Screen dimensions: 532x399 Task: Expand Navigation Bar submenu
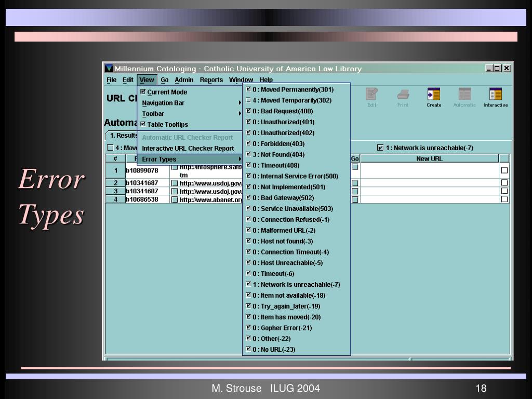[190, 103]
